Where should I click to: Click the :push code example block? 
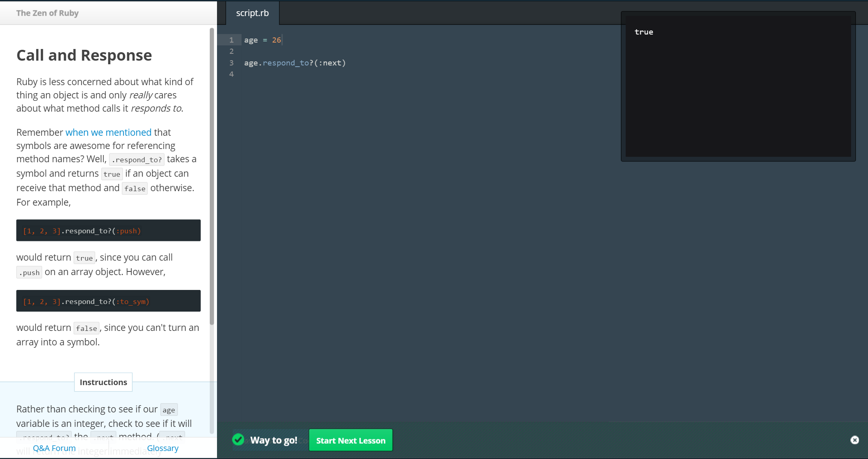(x=108, y=231)
